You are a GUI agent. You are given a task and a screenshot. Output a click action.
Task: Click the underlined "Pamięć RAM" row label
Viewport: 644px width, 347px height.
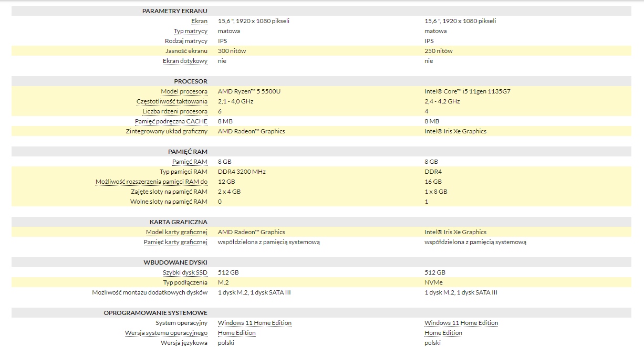point(190,162)
